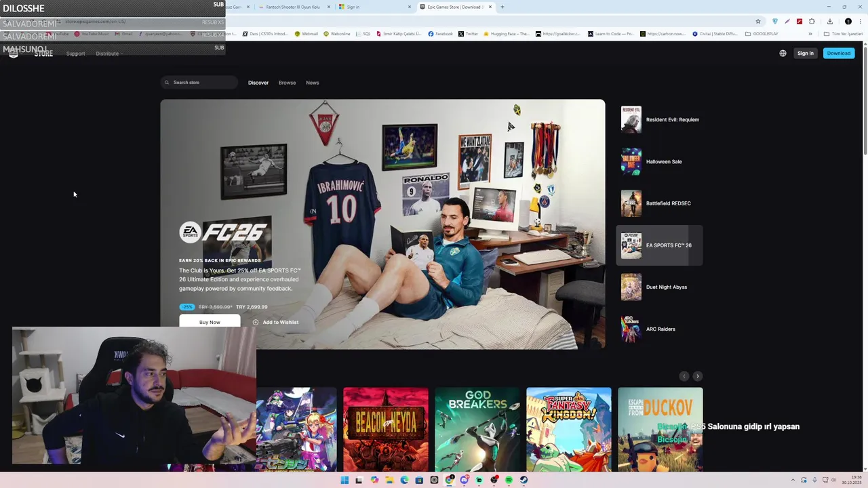Open the News tab
Screen dimensions: 868x488
pyautogui.click(x=312, y=83)
